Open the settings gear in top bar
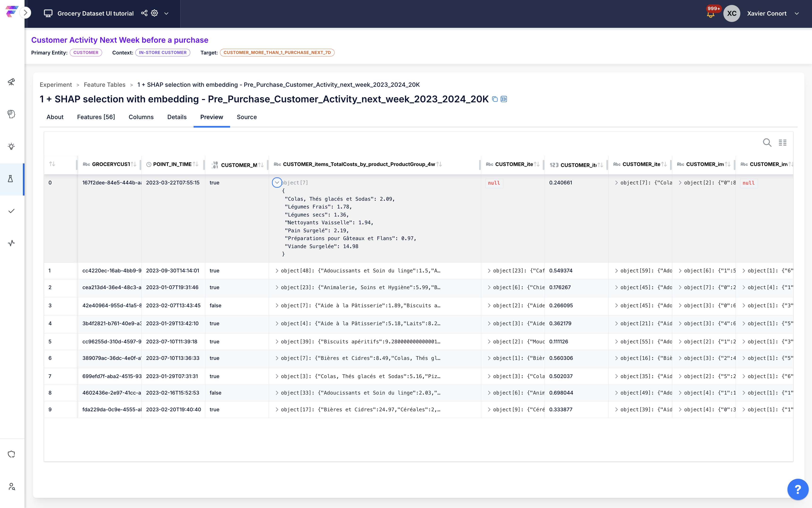Screen dimensions: 812x508 click(154, 13)
